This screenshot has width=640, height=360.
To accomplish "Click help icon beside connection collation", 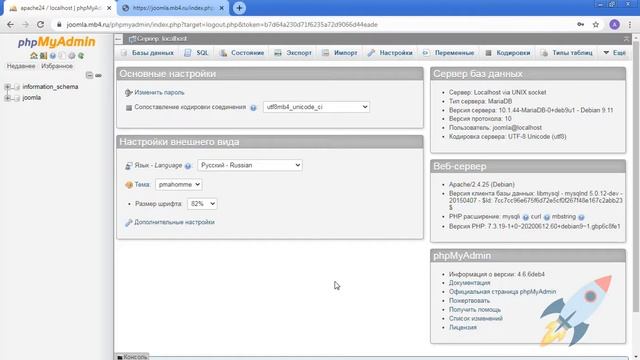I will pos(253,108).
